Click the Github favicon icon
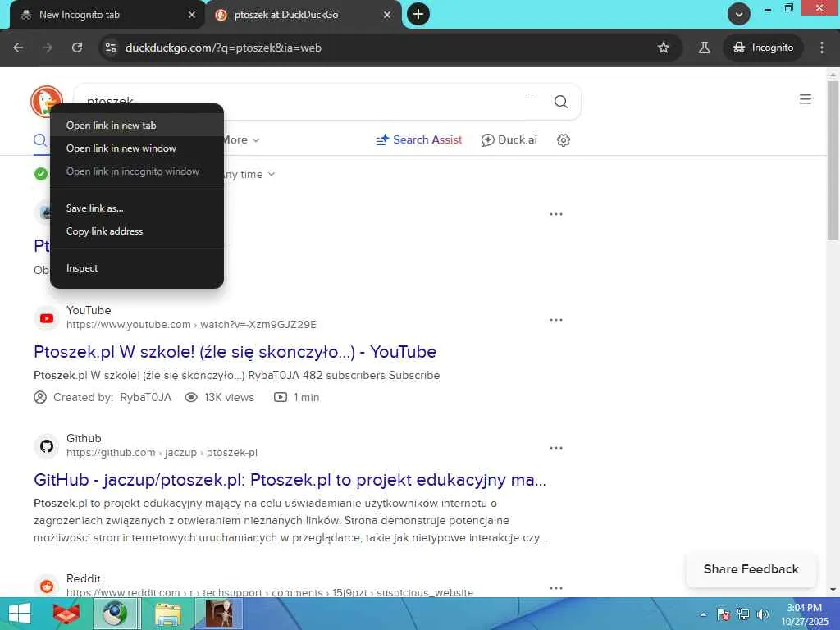 [x=47, y=445]
